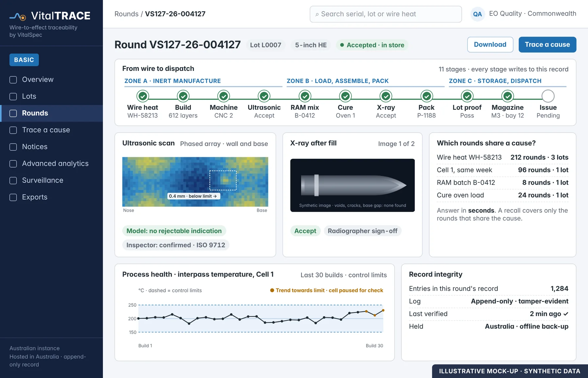Click the Lot L0007 tag

point(266,45)
